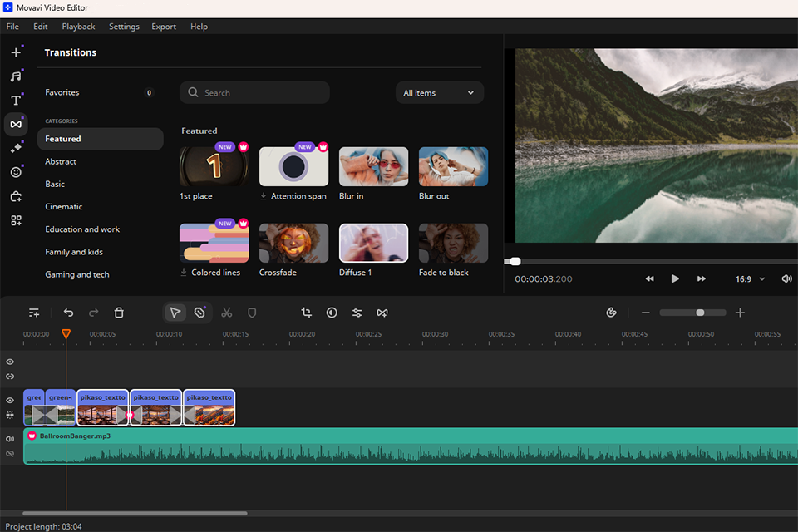Image resolution: width=798 pixels, height=532 pixels.
Task: Select the Colored lines transition thumbnail
Action: (214, 243)
